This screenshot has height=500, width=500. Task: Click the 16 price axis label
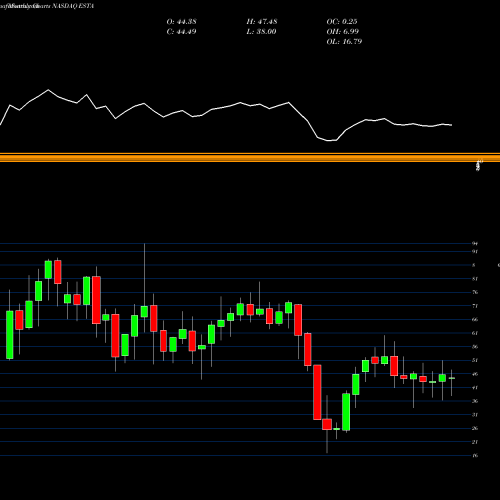pos(475,455)
